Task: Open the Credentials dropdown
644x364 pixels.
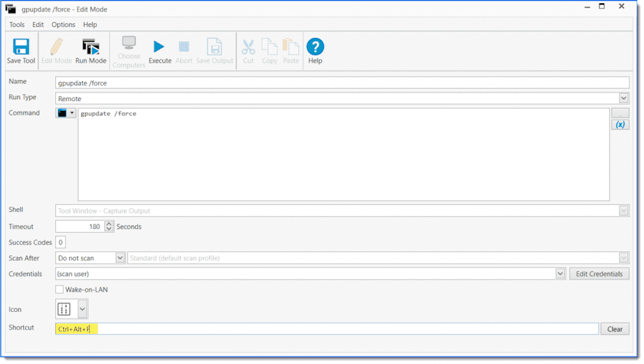Action: click(560, 274)
